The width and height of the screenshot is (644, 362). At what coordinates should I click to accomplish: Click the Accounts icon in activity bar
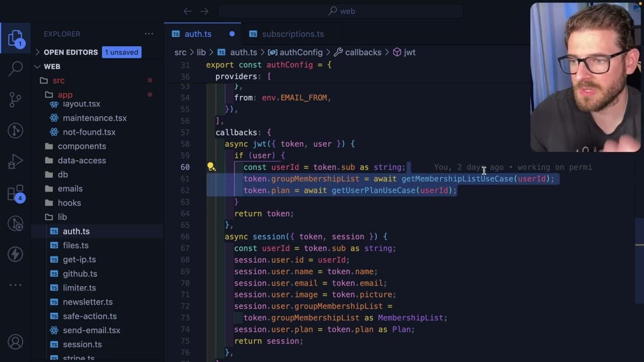tap(15, 342)
